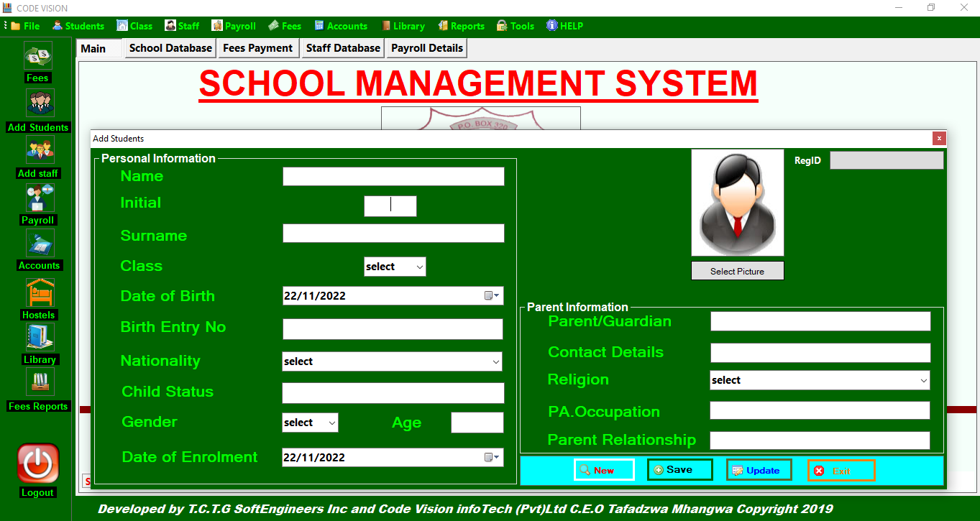Focus the PA.Occupation input field
Viewport: 980px width, 521px height.
(x=820, y=410)
